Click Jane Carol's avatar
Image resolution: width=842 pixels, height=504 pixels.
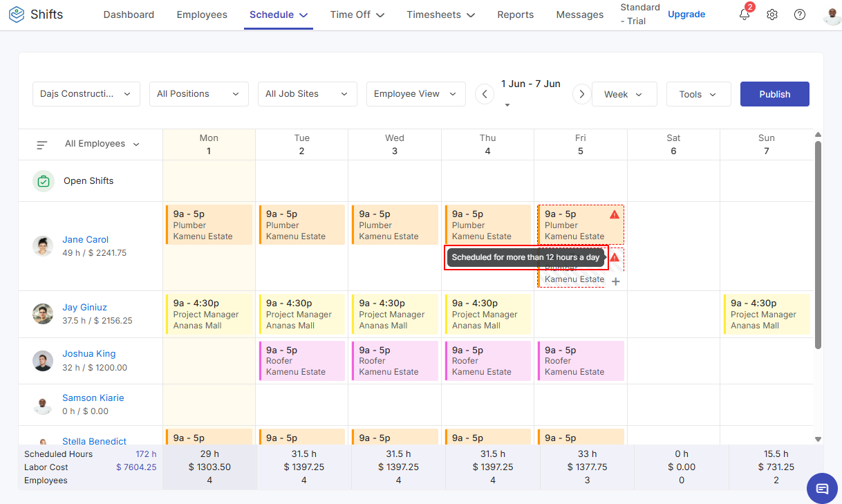tap(43, 246)
